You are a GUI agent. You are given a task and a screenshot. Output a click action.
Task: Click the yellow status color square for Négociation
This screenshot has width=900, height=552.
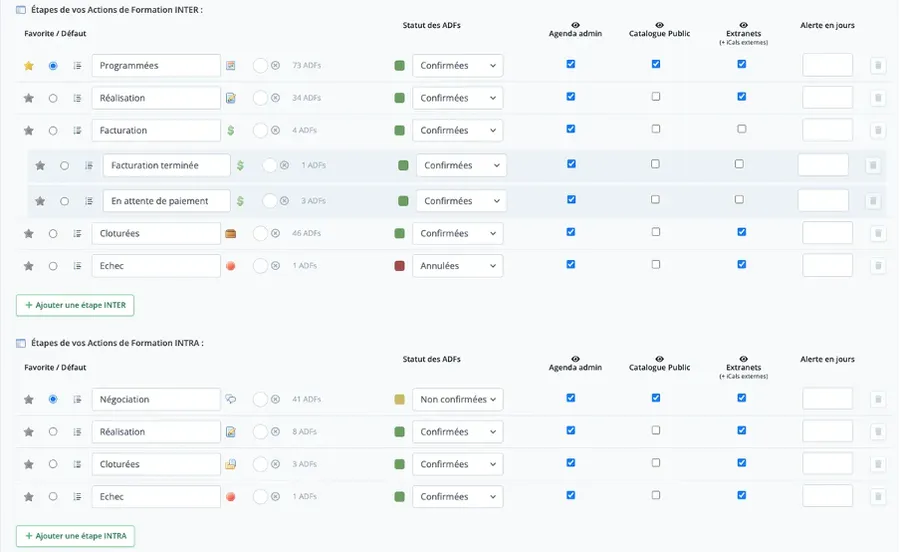(x=400, y=400)
